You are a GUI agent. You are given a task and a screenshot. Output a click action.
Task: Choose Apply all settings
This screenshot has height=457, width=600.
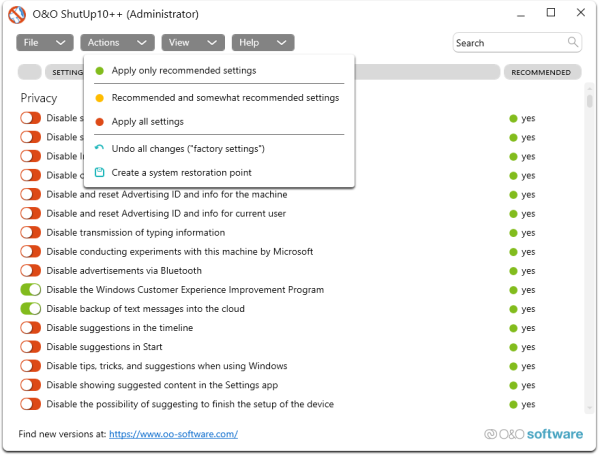219,122
